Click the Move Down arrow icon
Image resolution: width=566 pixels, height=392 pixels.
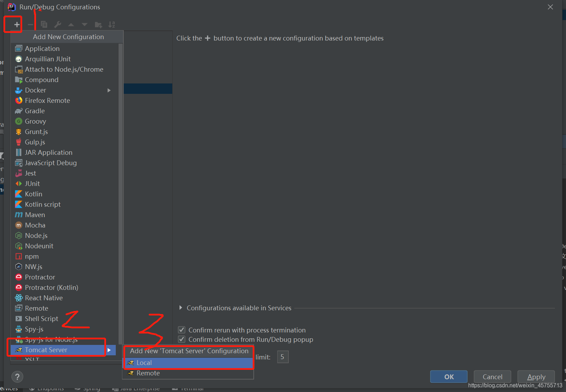tap(85, 25)
